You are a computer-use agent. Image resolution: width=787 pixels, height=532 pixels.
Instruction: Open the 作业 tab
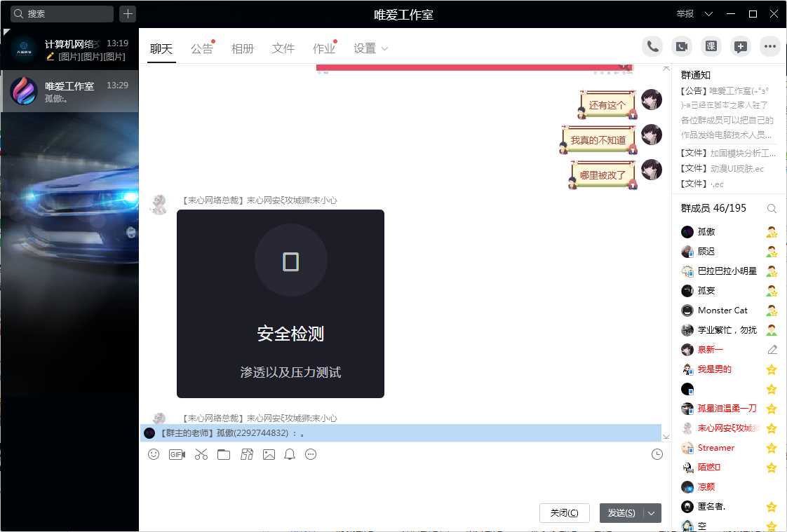324,48
